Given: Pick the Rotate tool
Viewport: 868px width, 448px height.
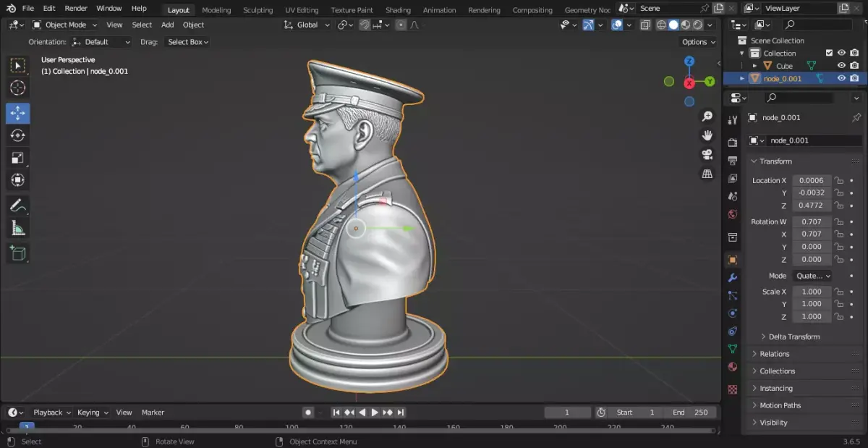Looking at the screenshot, I should click(x=18, y=135).
